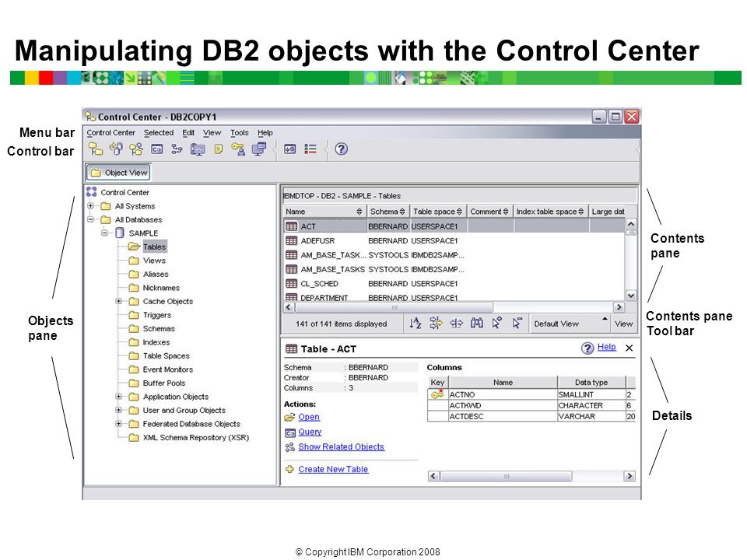Click the table list's horizontal scrollbar thumb
Image resolution: width=747 pixels, height=560 pixels.
394,308
